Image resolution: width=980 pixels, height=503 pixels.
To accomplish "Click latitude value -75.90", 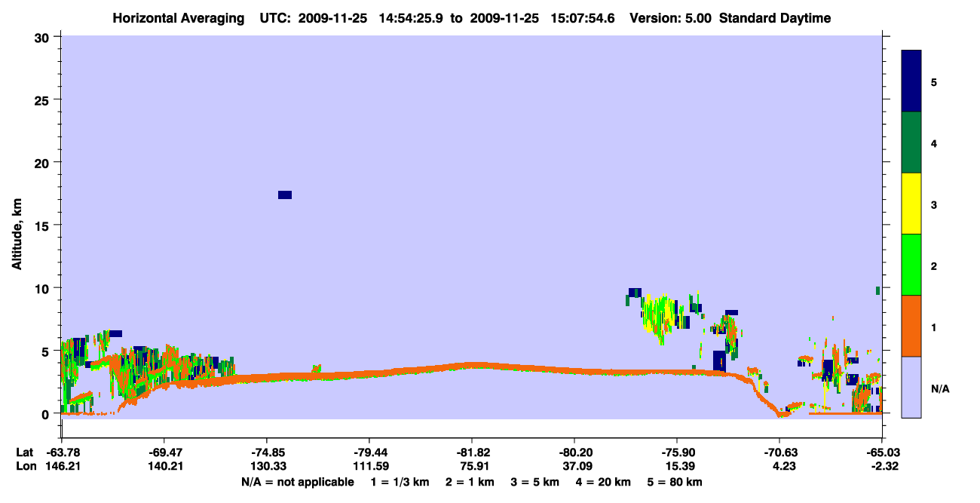I will tap(677, 452).
